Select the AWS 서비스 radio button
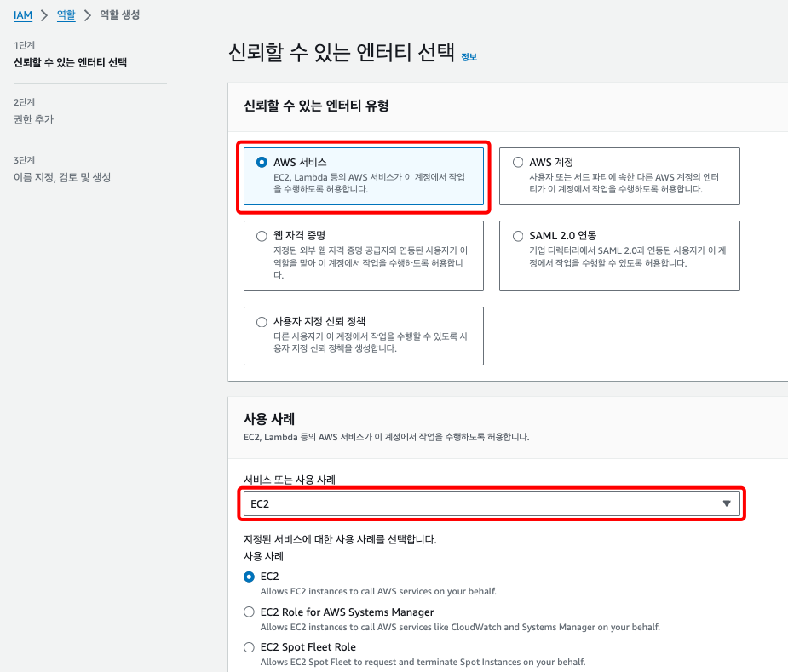Screen dimensions: 788x672 [x=262, y=162]
